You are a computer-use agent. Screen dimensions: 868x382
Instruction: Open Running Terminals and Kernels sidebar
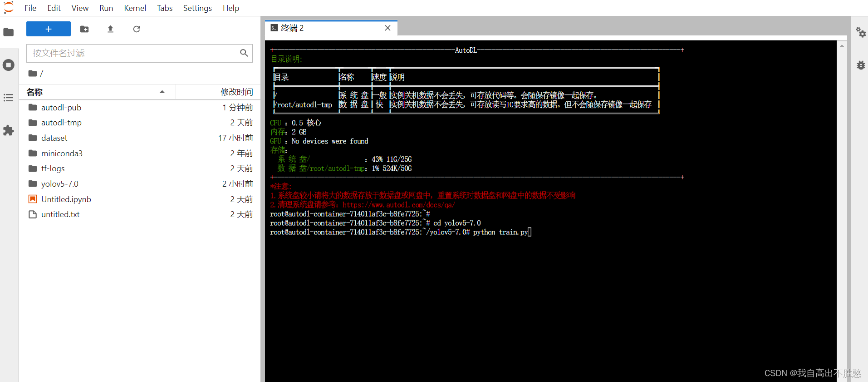[9, 65]
